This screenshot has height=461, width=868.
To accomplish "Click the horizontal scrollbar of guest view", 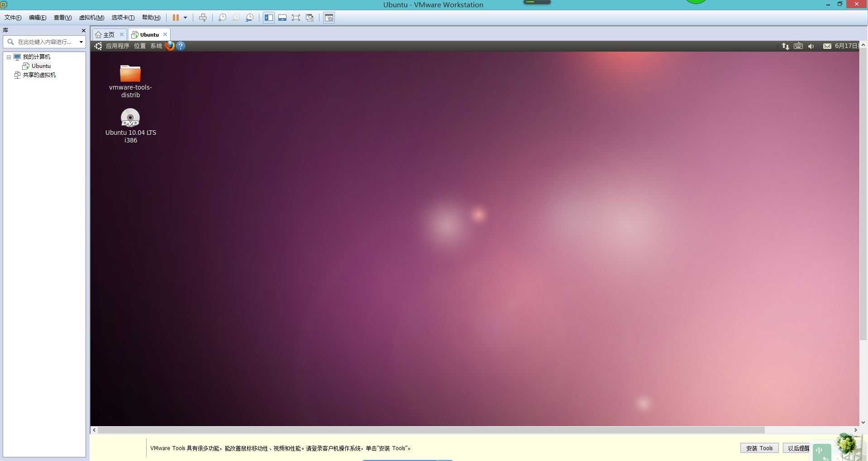I will [431, 430].
